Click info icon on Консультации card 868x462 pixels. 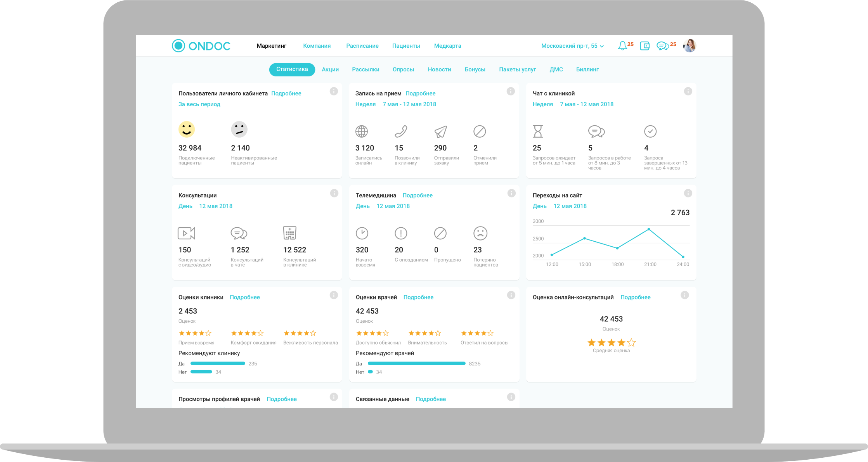pos(334,193)
